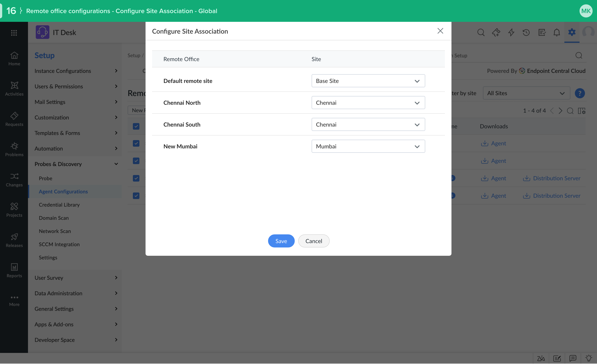597x364 pixels.
Task: Open lightbulb tips icon in bottom bar
Action: [x=588, y=358]
